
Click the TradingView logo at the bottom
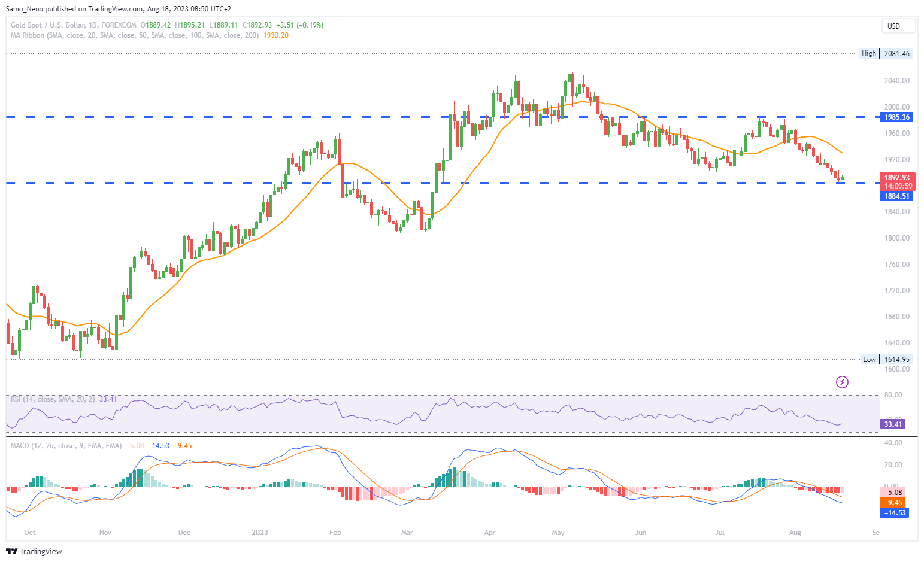[x=34, y=551]
